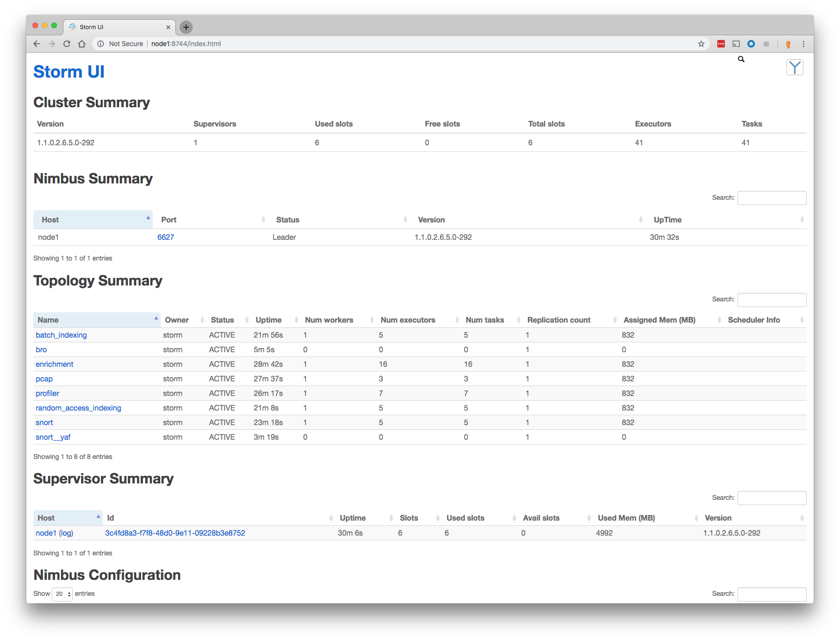Sort Nimbus Summary by UpTime column

coord(726,220)
